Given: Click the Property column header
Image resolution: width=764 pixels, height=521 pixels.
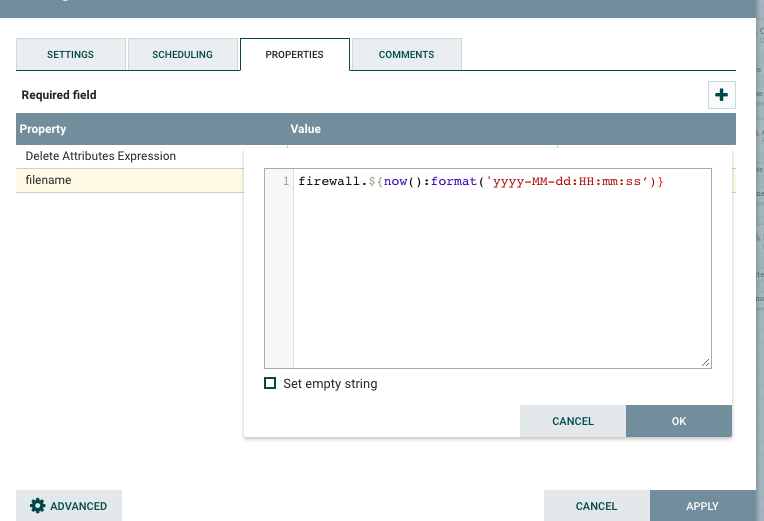Looking at the screenshot, I should tap(43, 129).
